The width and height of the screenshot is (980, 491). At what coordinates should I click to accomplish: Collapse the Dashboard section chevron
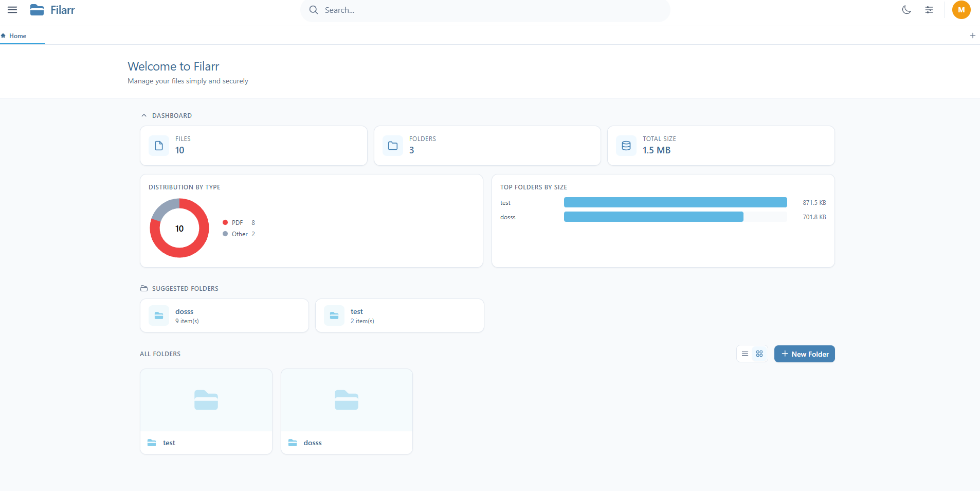pyautogui.click(x=144, y=115)
